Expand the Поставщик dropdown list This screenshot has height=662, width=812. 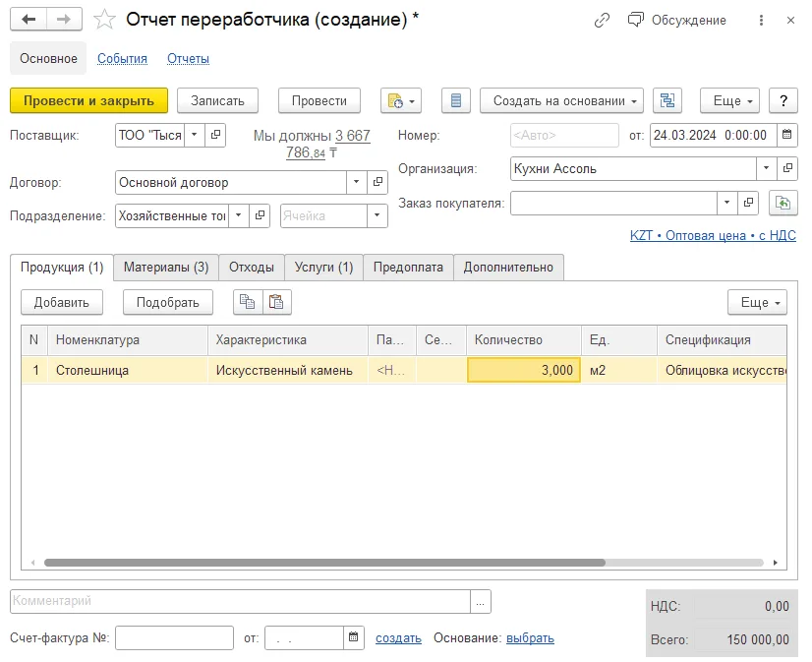pos(195,135)
